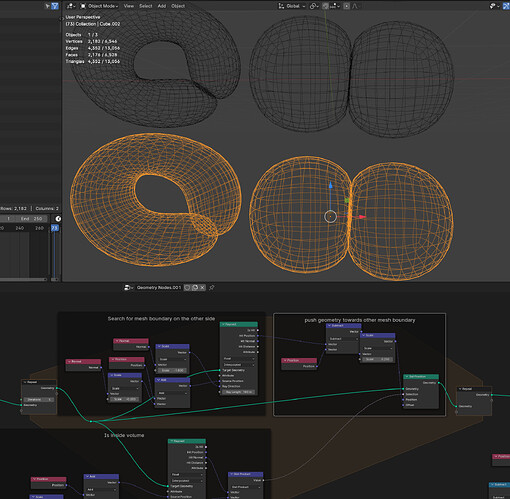Click the End frame 250 field

click(x=32, y=219)
